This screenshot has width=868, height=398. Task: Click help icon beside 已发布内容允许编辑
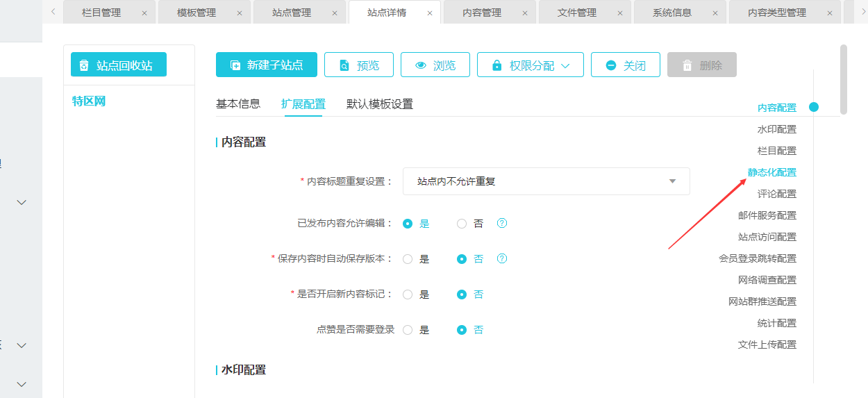click(502, 223)
